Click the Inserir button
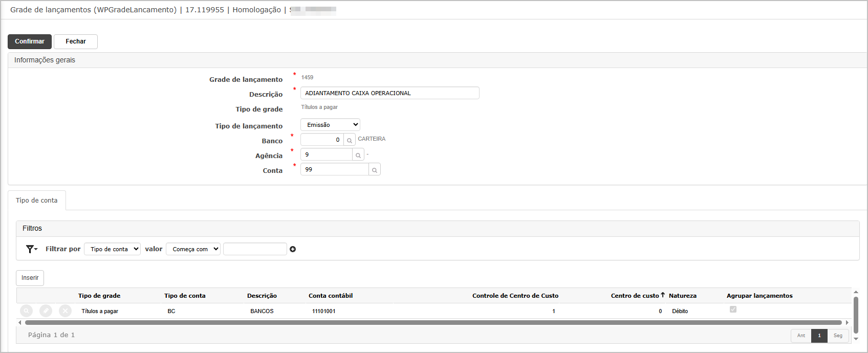The width and height of the screenshot is (868, 353). 30,278
